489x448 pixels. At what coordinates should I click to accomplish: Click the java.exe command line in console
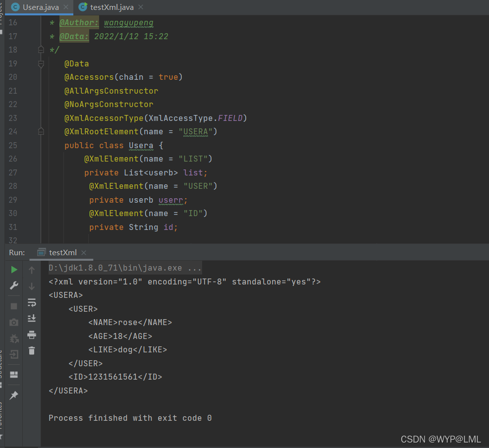point(125,268)
